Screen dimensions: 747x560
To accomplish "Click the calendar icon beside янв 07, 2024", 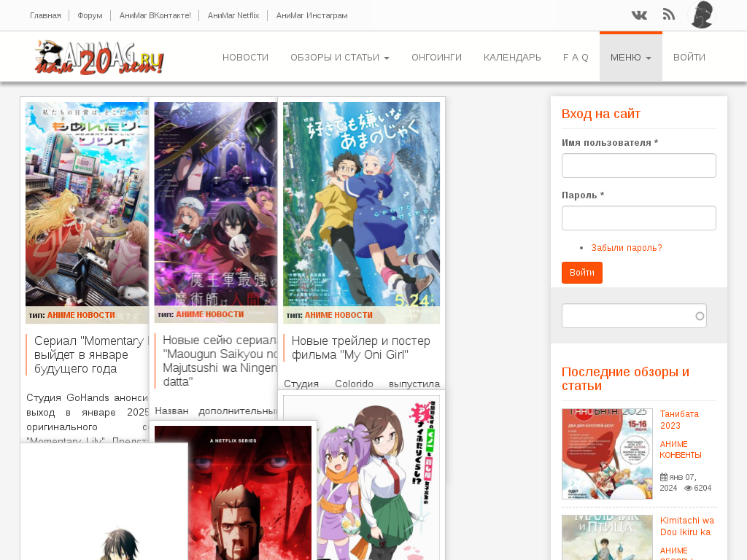I will tap(664, 477).
